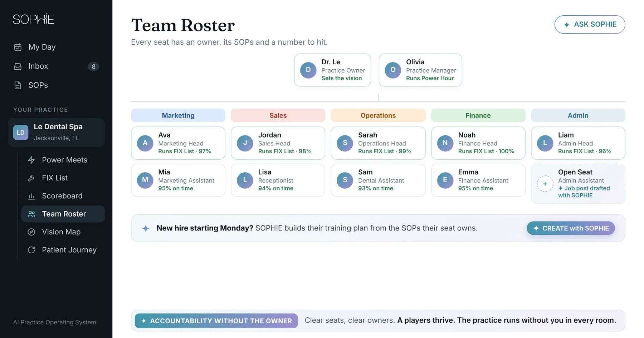The width and height of the screenshot is (644, 338).
Task: Click Noah's N avatar
Action: [x=445, y=143]
